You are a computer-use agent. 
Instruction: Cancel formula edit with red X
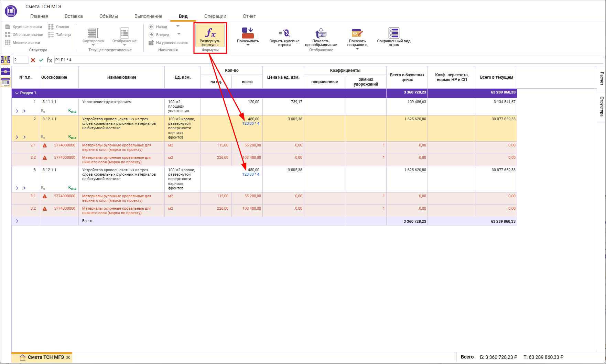coord(33,60)
